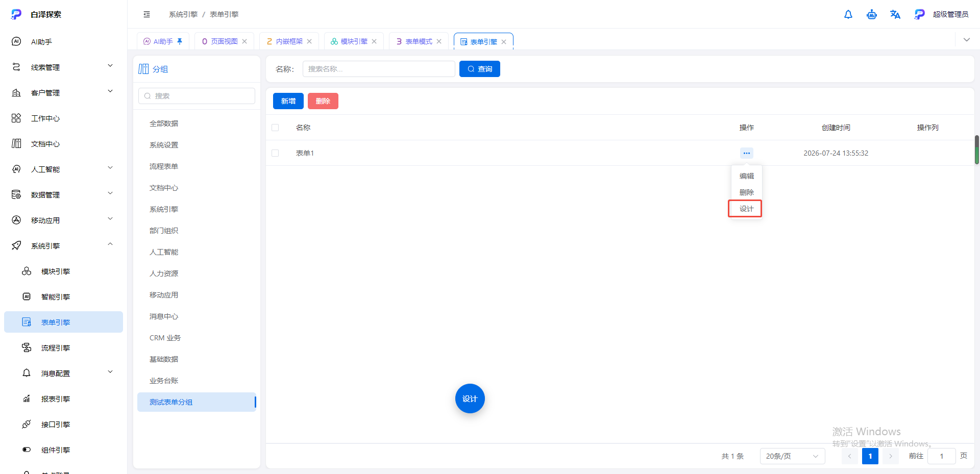Click the blue 新增 button
The width and height of the screenshot is (980, 474).
pos(288,101)
